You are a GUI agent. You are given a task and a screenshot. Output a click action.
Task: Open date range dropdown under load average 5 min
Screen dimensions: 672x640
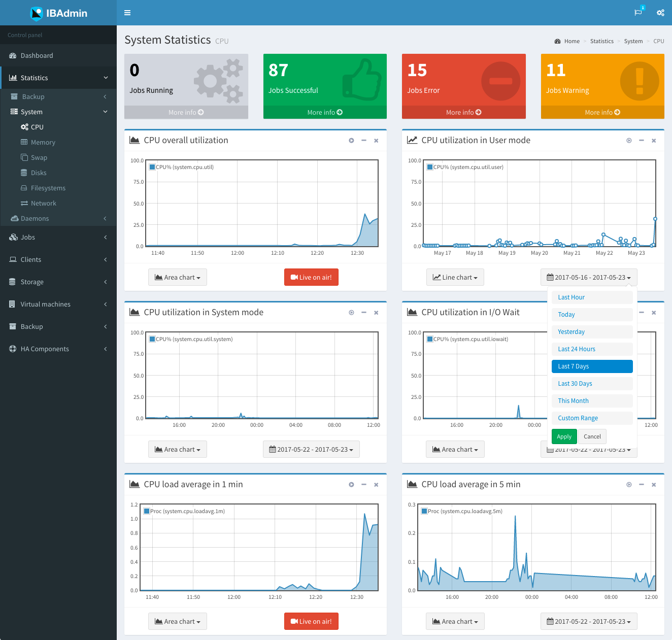pos(589,621)
